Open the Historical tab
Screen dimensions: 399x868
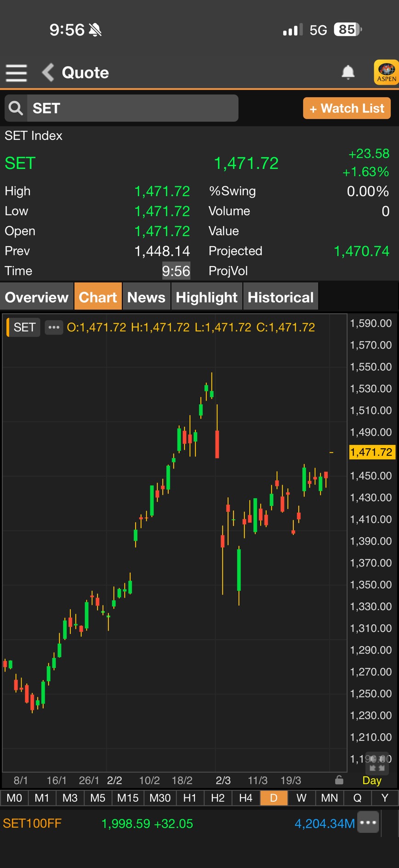[280, 297]
